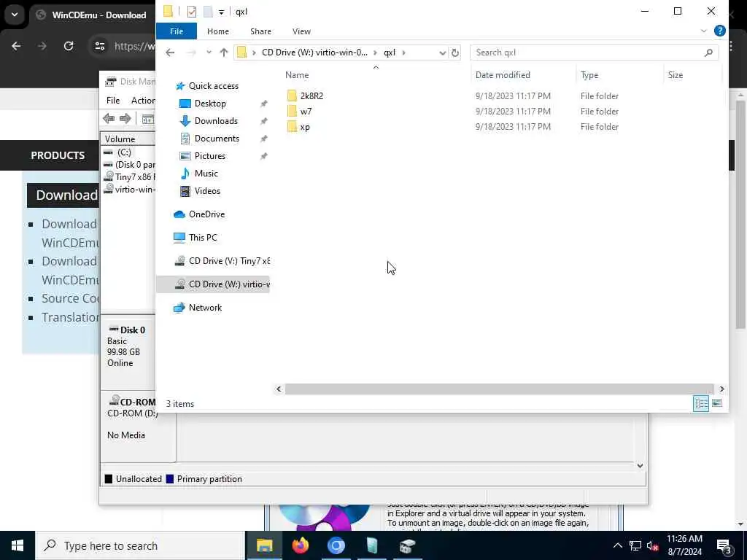Switch to details view layout
This screenshot has width=747, height=560.
click(701, 403)
